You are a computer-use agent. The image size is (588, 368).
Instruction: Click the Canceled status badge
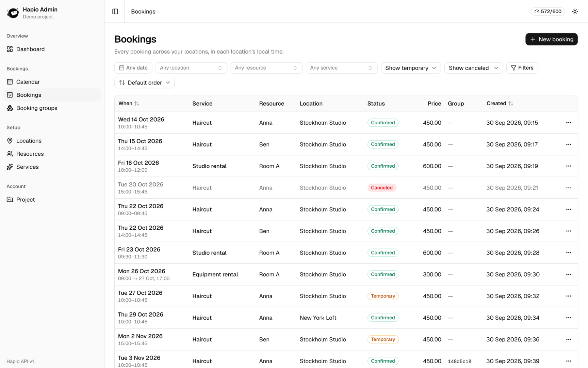pyautogui.click(x=382, y=188)
